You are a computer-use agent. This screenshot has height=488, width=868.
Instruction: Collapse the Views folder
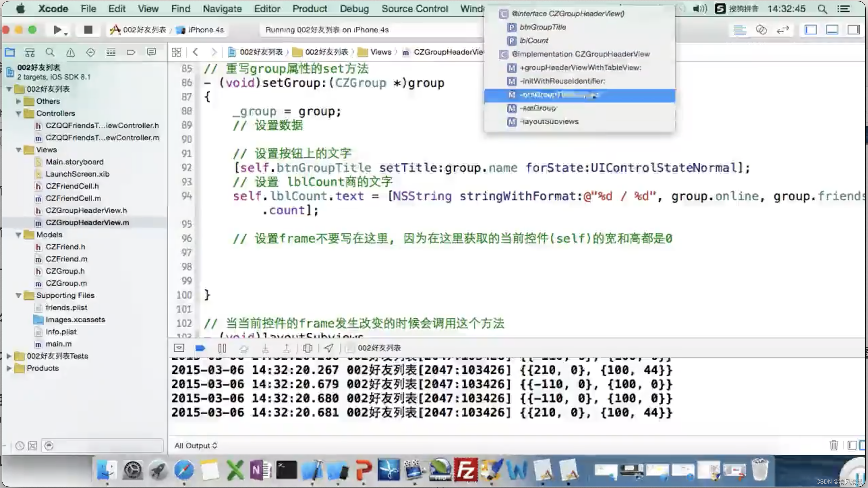click(19, 150)
